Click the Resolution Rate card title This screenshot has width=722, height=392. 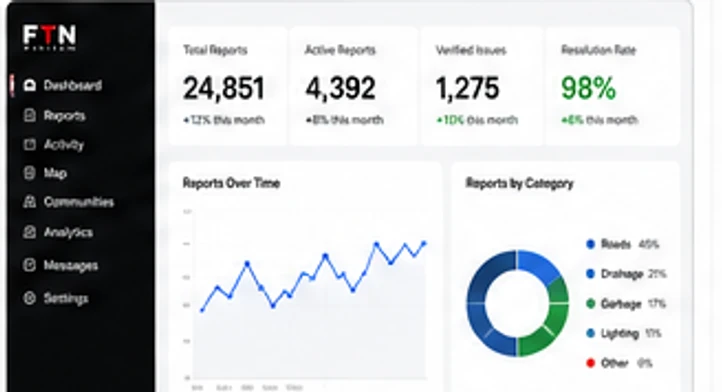pyautogui.click(x=599, y=50)
